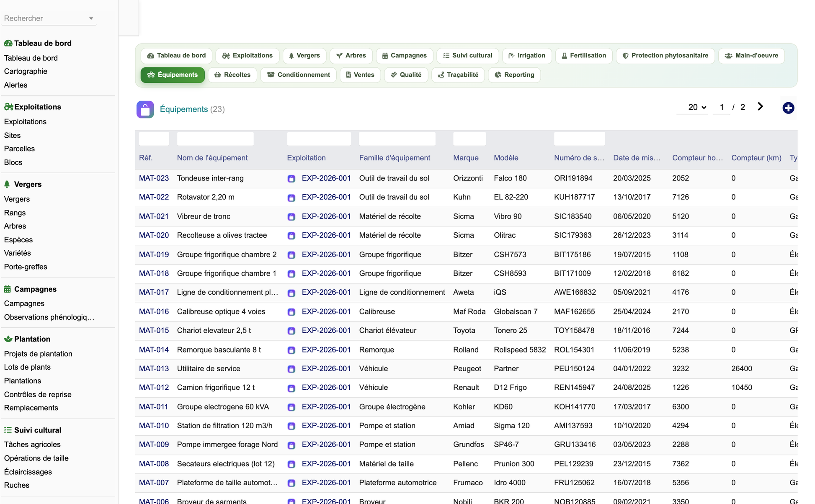The image size is (815, 504).
Task: Open equipment record MAT-013
Action: point(154,369)
